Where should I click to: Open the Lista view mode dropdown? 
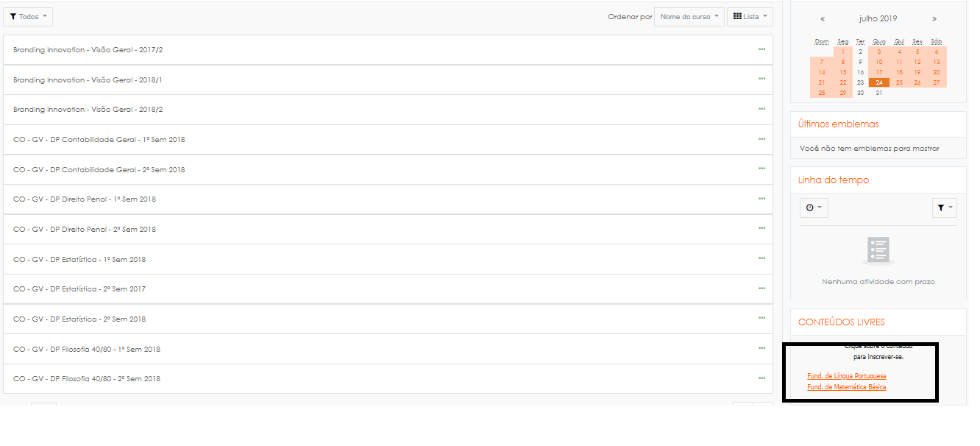(750, 17)
